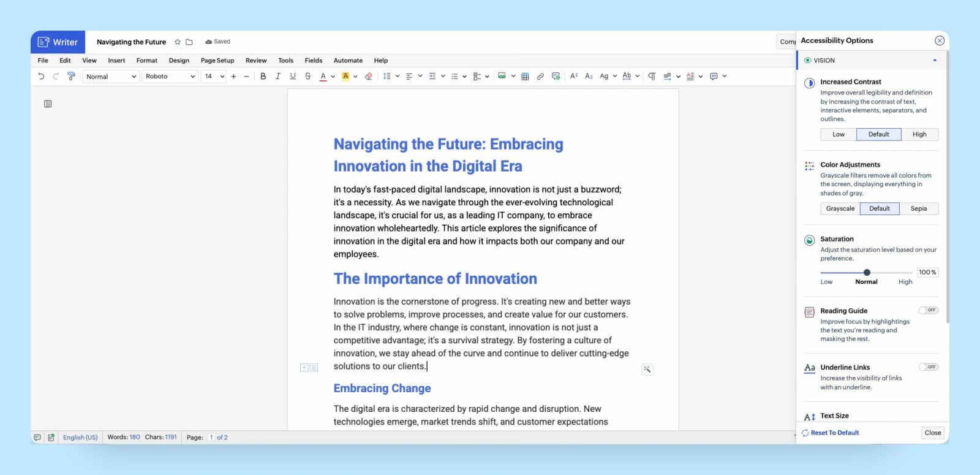Click the font color A swatch
The image size is (980, 475).
click(x=323, y=76)
